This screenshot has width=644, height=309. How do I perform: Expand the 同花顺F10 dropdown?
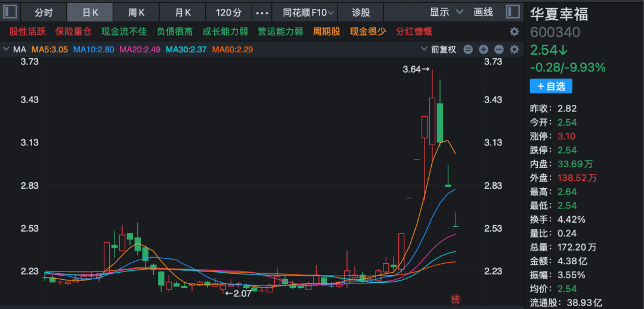[308, 12]
